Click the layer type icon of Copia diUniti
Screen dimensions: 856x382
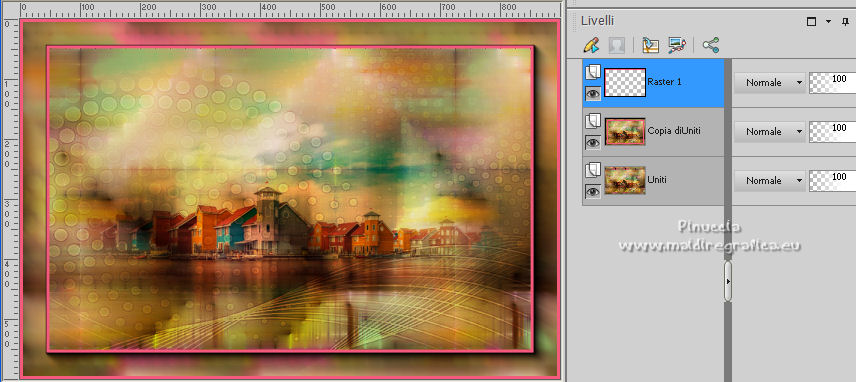coord(593,121)
